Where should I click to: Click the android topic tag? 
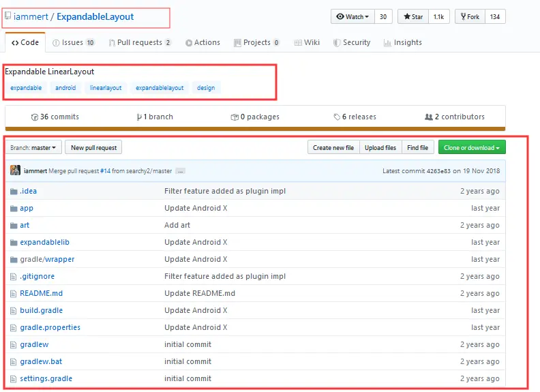click(65, 88)
